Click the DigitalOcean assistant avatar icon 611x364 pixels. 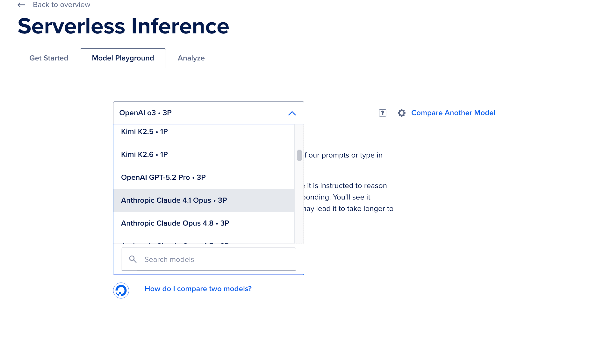pyautogui.click(x=121, y=290)
